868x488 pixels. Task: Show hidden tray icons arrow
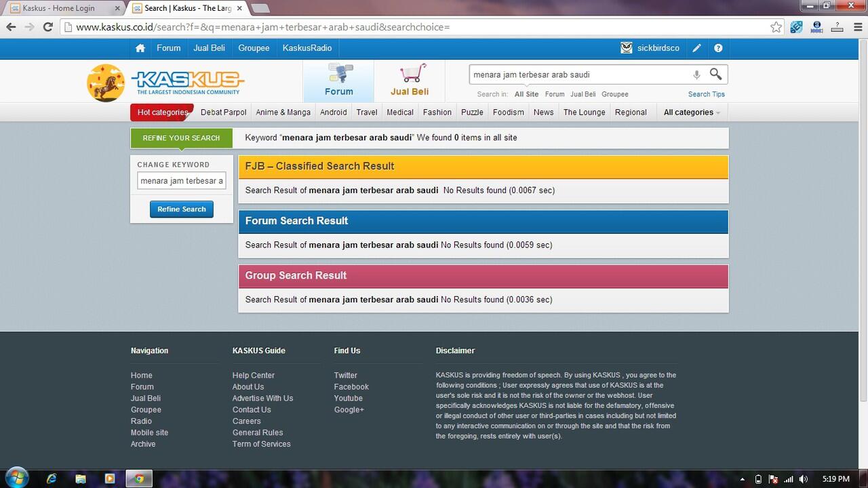743,479
